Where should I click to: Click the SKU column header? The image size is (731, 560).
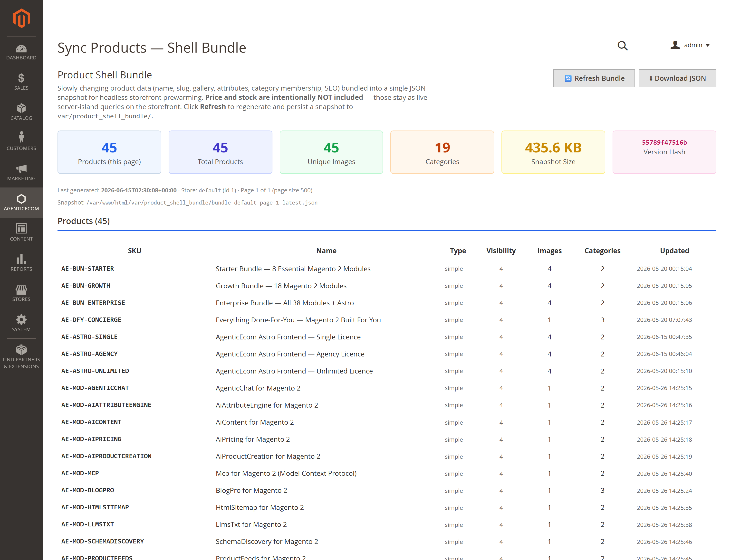[135, 251]
